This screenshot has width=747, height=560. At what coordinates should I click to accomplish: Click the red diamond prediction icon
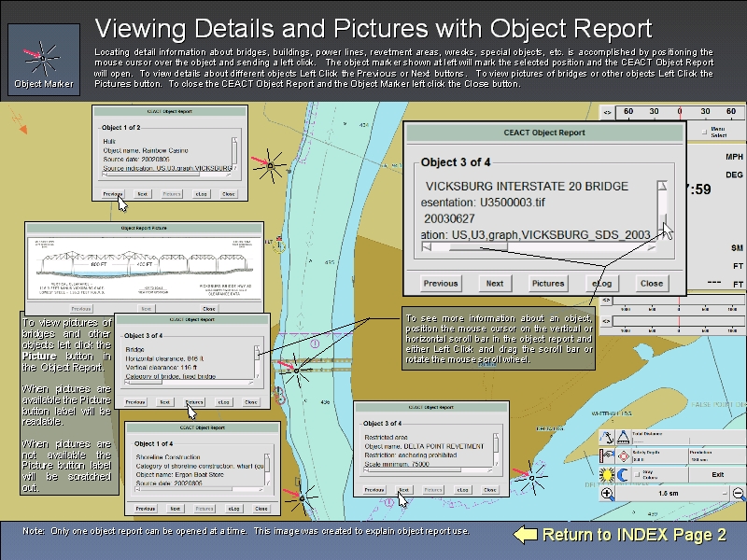tap(624, 455)
